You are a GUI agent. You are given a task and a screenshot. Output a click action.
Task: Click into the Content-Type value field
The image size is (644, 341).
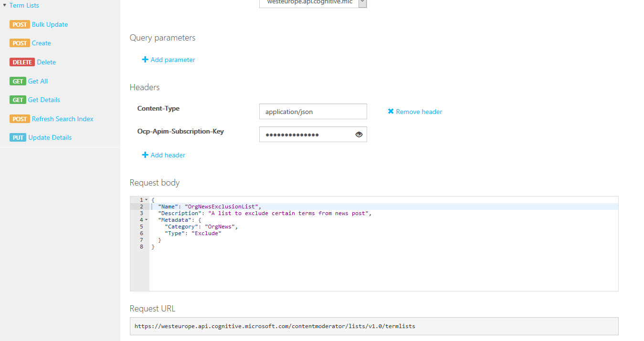(313, 112)
